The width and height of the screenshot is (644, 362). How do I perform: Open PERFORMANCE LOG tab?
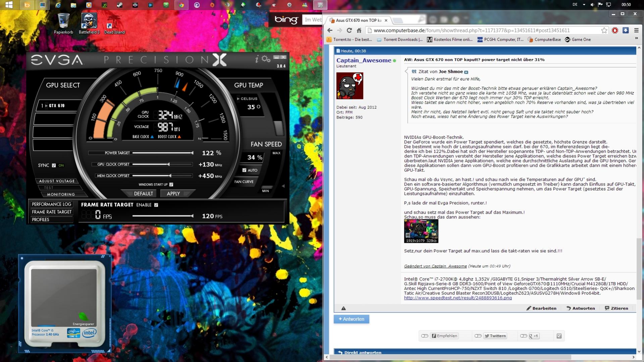pyautogui.click(x=51, y=204)
